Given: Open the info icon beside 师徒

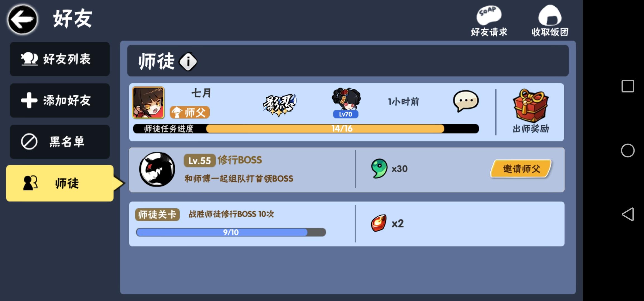Looking at the screenshot, I should tap(188, 62).
